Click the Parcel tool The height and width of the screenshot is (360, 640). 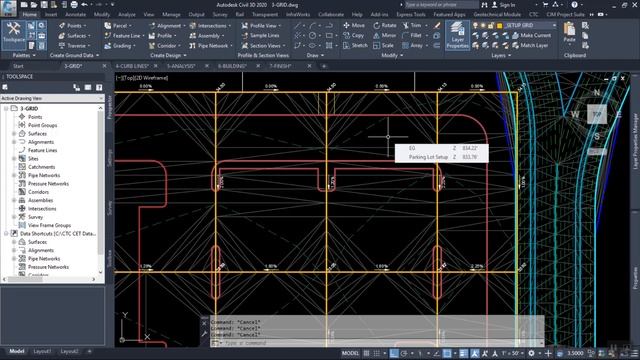coord(117,26)
